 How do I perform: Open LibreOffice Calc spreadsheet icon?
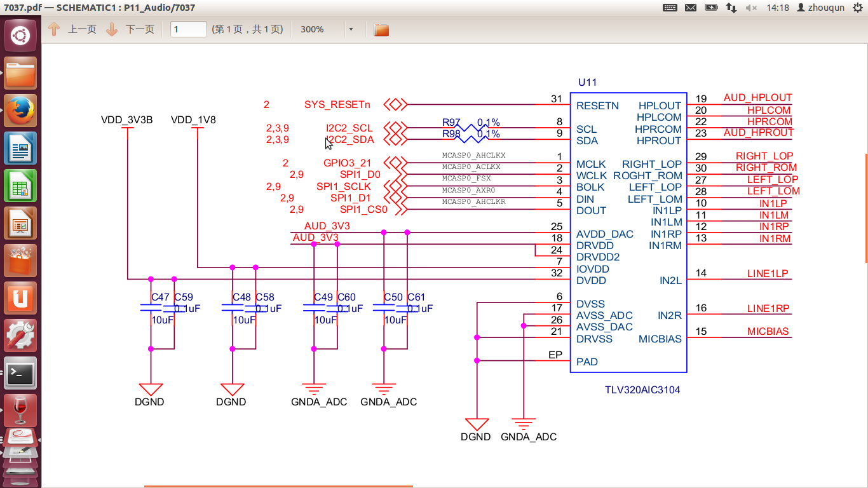(20, 186)
